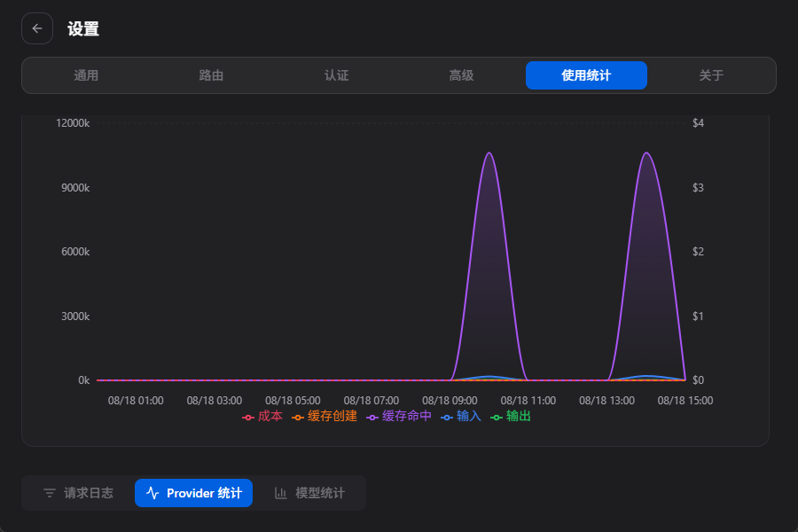
Task: Click the 08/18 05:00 axis label
Action: (293, 401)
